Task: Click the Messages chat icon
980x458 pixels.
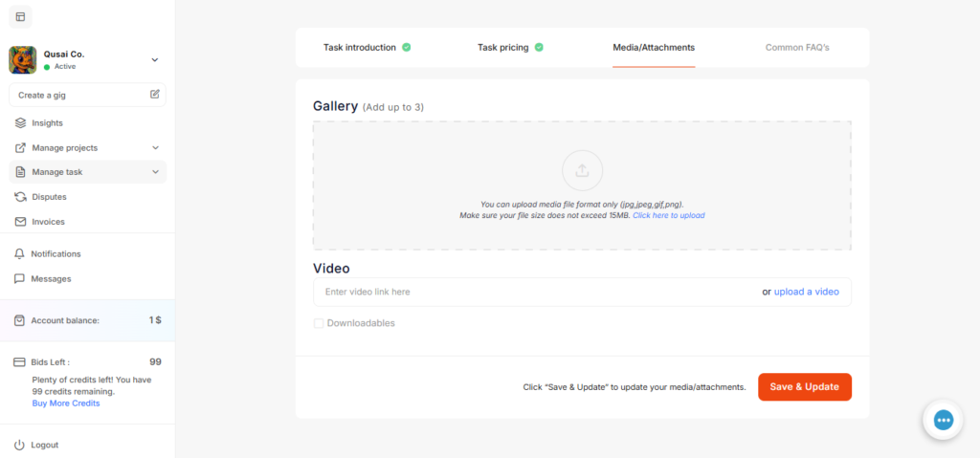Action: click(x=20, y=279)
